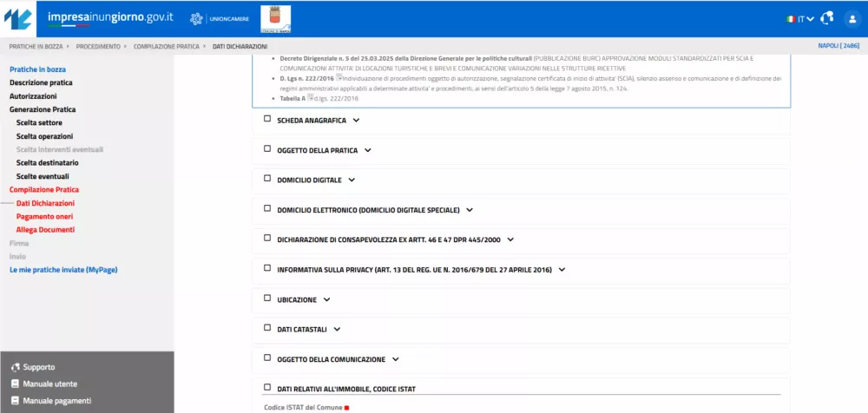Tick the SCHEDA ANAGRAFICA checkbox
Screen dimensions: 868x413
coord(267,119)
